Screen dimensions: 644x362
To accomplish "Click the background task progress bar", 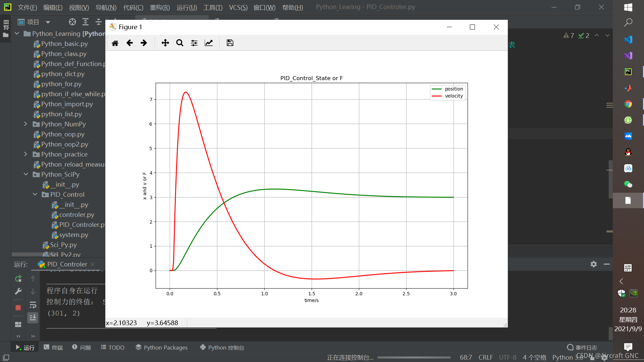I will point(414,357).
